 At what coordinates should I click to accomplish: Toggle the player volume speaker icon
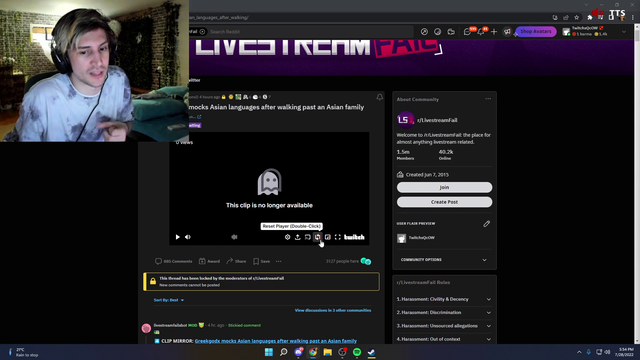pyautogui.click(x=188, y=237)
